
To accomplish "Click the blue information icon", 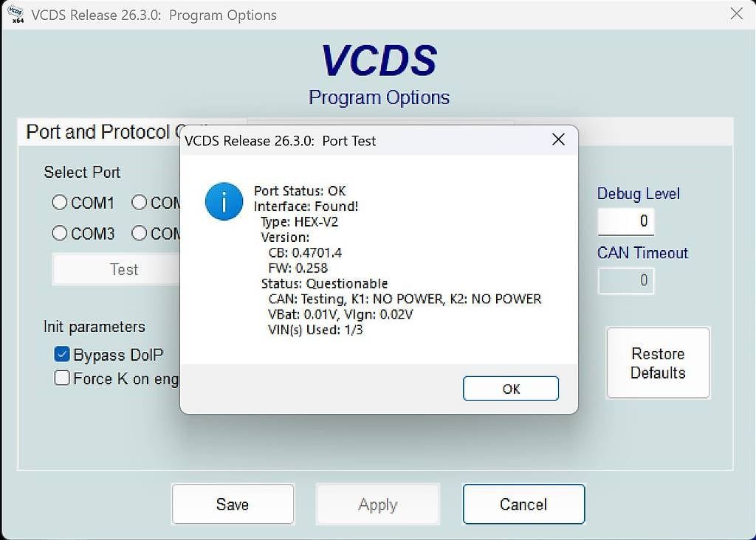I will (x=224, y=201).
